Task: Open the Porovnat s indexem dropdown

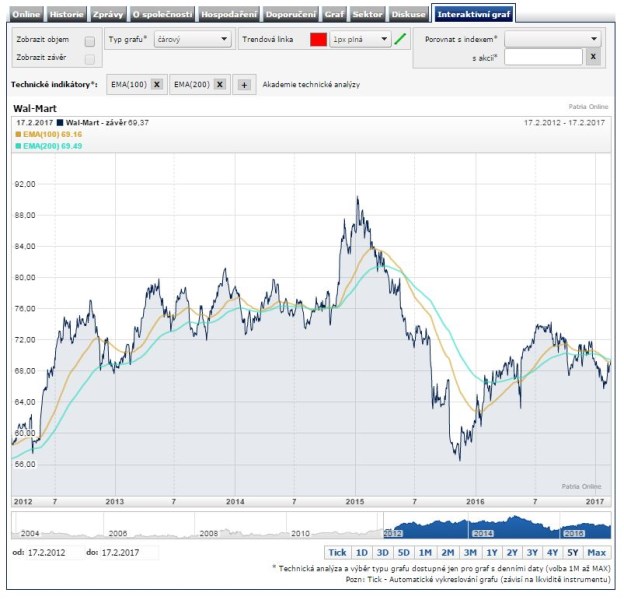Action: tap(553, 39)
